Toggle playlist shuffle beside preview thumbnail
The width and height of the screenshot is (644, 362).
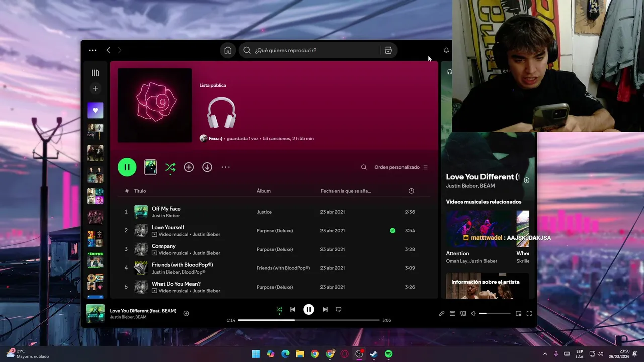point(170,167)
